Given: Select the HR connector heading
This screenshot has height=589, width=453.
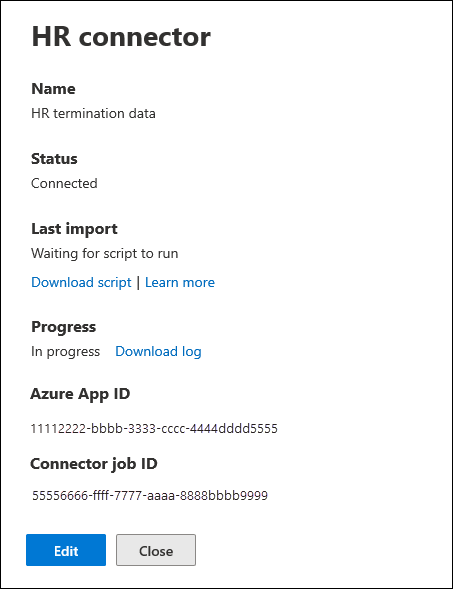Looking at the screenshot, I should click(x=121, y=37).
